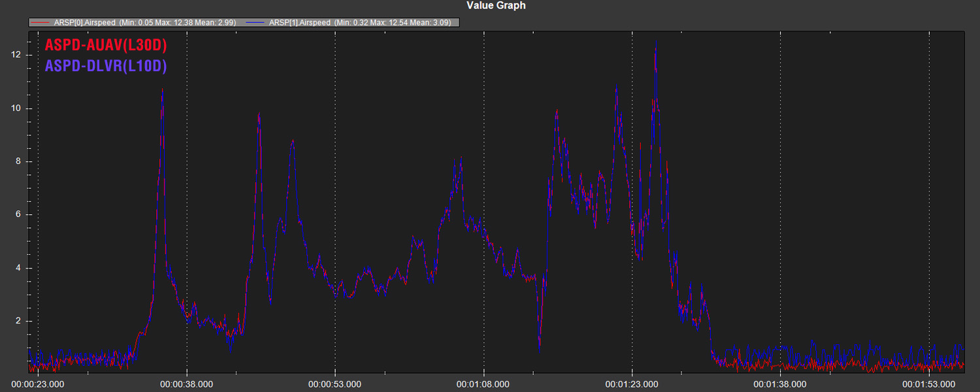The width and height of the screenshot is (980, 392).
Task: Click the 00:01:53.000 time axis label
Action: click(928, 384)
